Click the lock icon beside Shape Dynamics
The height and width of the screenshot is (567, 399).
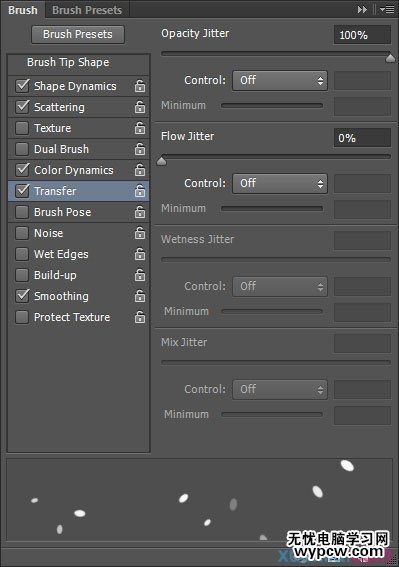(x=140, y=86)
